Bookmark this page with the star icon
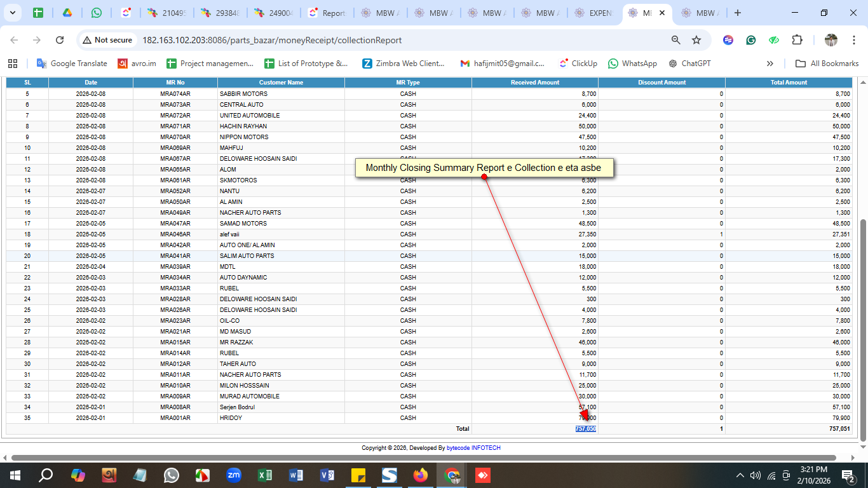868x488 pixels. (696, 40)
